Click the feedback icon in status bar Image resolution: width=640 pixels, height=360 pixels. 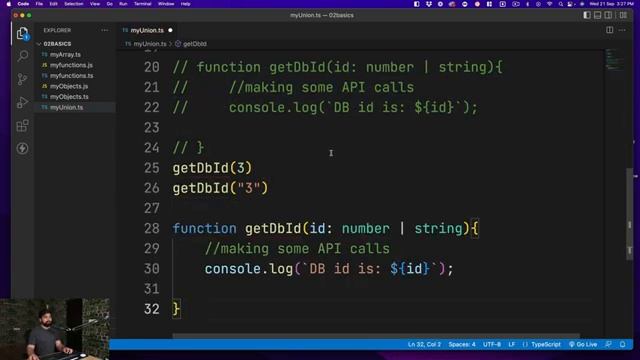[x=609, y=344]
